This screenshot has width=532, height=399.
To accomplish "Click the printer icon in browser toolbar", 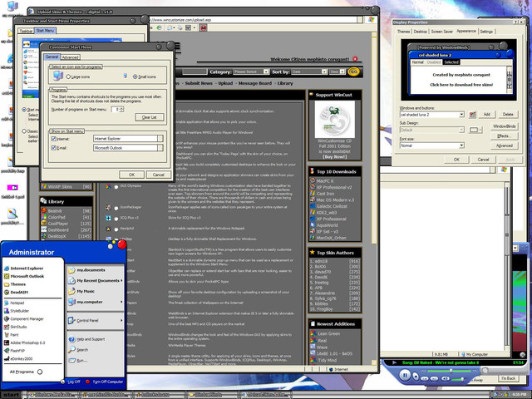I will [180, 27].
